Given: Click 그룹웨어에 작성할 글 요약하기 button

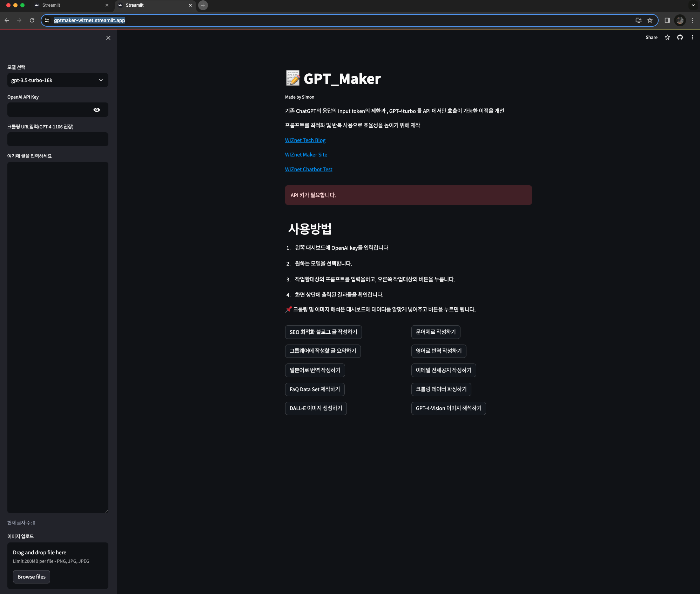Looking at the screenshot, I should coord(323,351).
